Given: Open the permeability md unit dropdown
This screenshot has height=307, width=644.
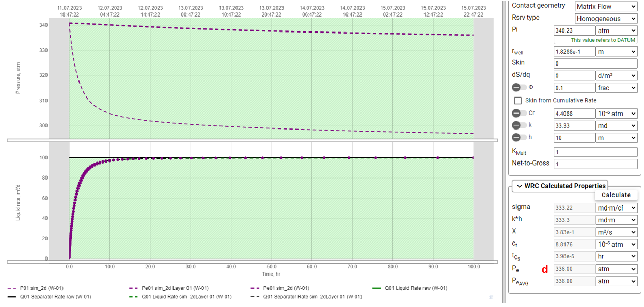Looking at the screenshot, I should (617, 126).
